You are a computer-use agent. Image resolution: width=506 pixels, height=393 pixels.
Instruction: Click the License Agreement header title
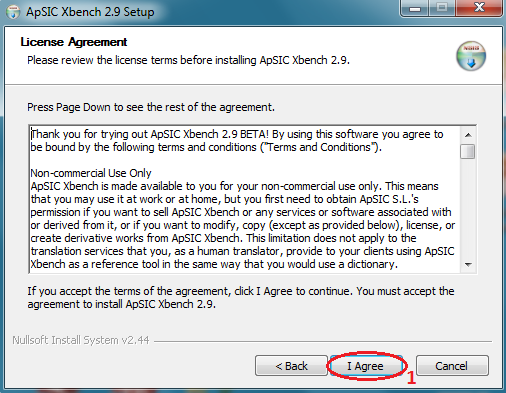click(74, 42)
